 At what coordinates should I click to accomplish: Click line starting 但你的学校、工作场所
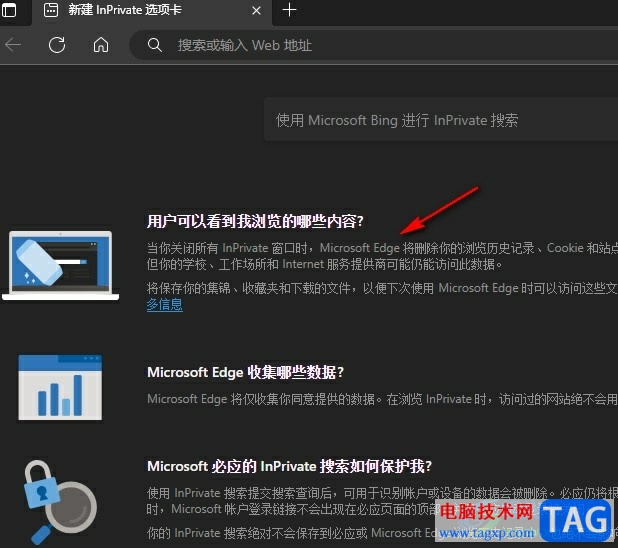[325, 264]
